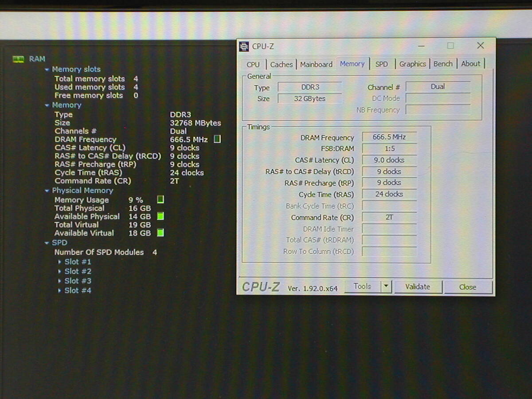Click the empty Bank Cycle Time (tRC) field
This screenshot has height=399, width=532.
coord(389,206)
